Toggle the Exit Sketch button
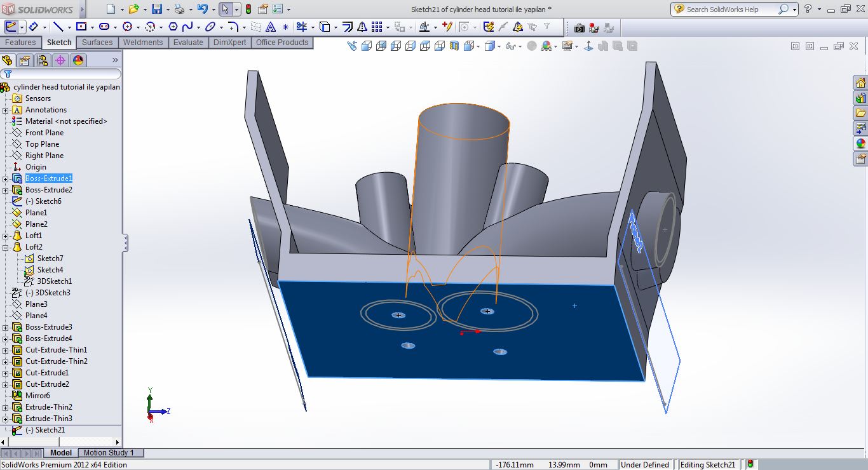868x470 pixels. pyautogui.click(x=10, y=27)
